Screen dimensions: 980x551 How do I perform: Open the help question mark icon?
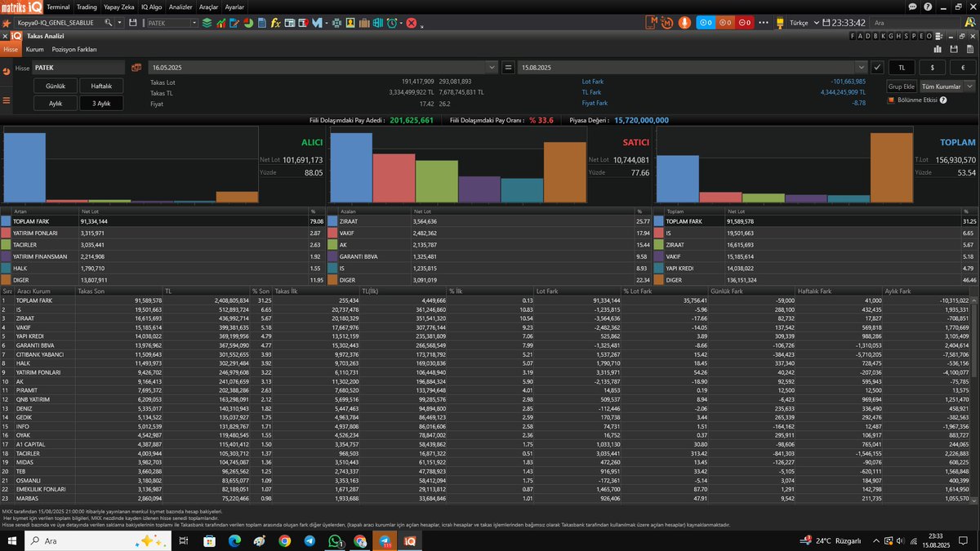coord(928,7)
